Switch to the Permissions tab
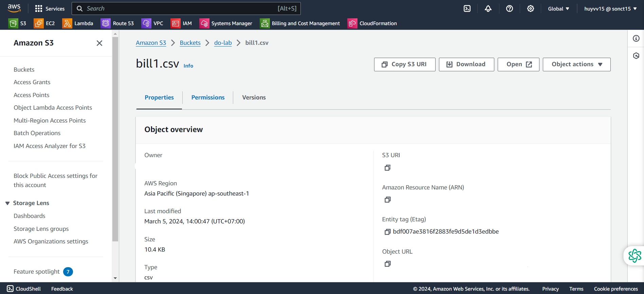 point(208,97)
